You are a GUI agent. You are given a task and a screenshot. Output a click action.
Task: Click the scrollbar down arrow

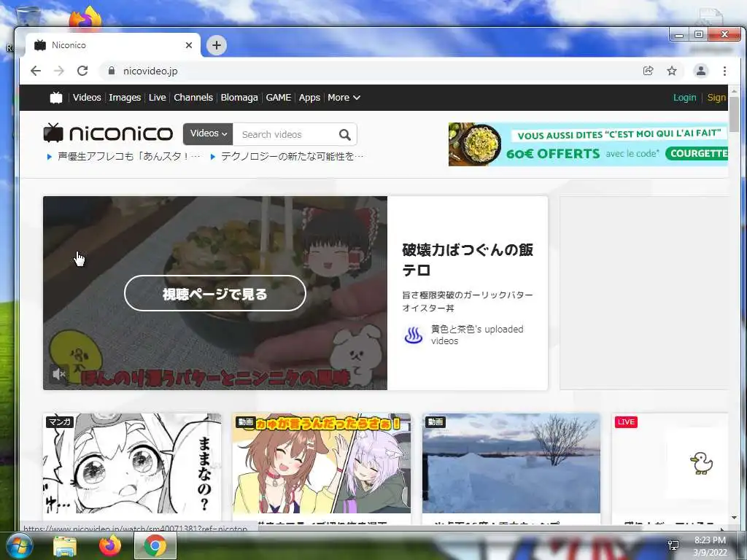pos(734,518)
